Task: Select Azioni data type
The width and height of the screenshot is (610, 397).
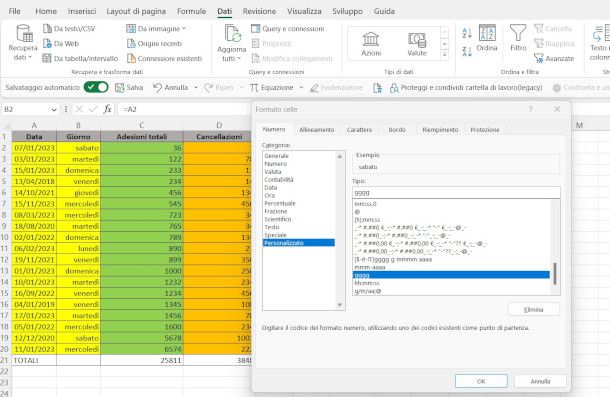Action: 371,44
